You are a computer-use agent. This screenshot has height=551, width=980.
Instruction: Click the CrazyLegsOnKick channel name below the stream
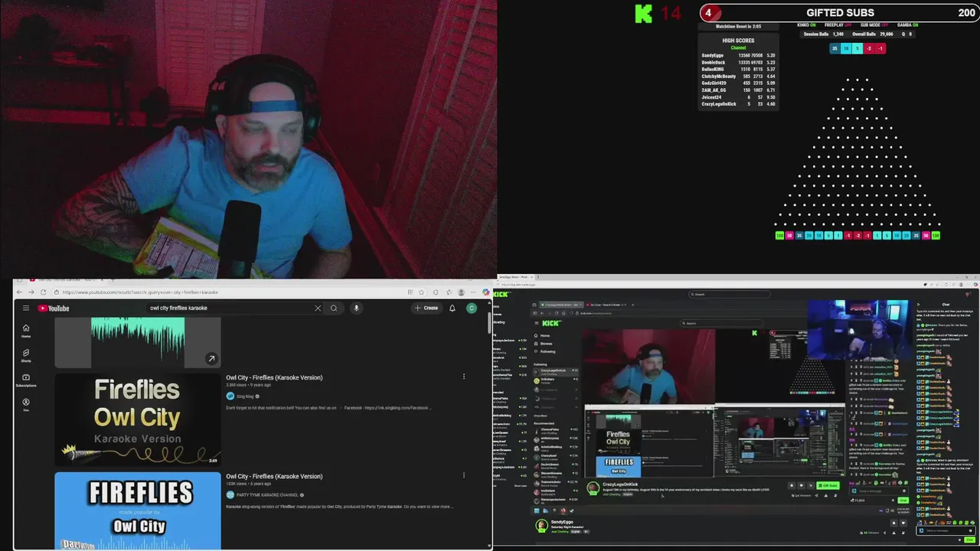tap(620, 484)
